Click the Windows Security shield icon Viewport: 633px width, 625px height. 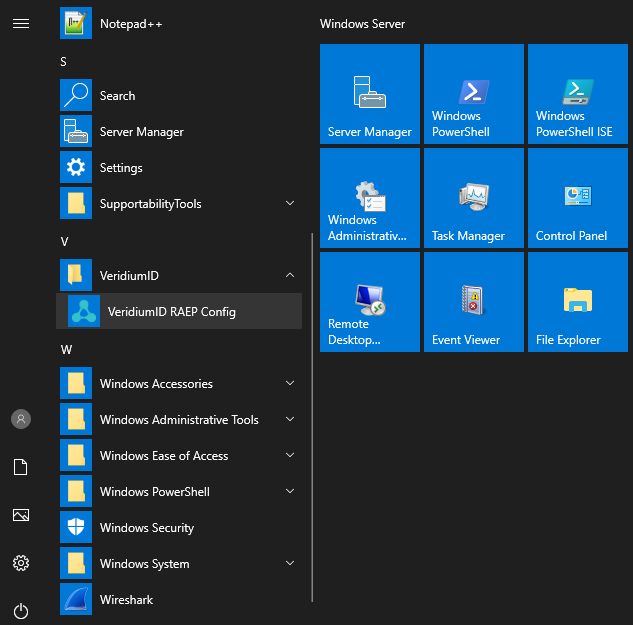click(x=76, y=528)
